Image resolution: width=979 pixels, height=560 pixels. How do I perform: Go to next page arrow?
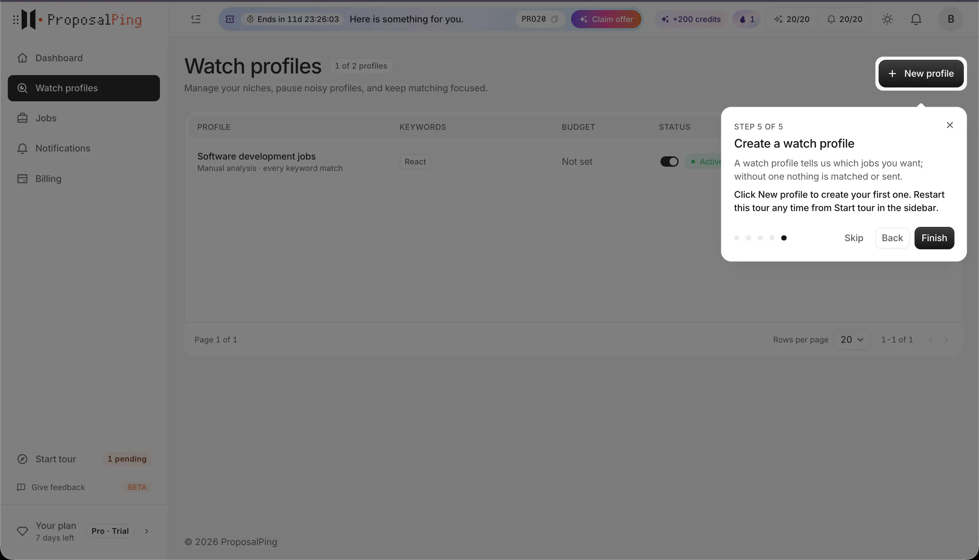coord(946,340)
